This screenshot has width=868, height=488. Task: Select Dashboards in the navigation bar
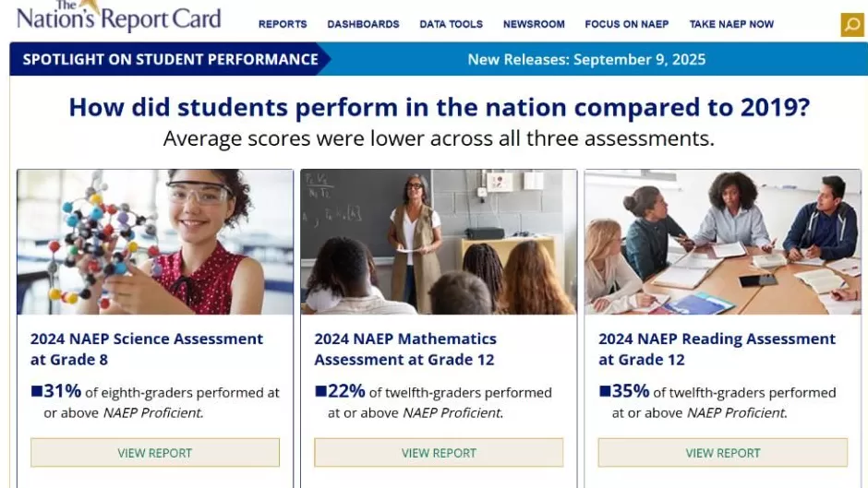[x=363, y=25]
